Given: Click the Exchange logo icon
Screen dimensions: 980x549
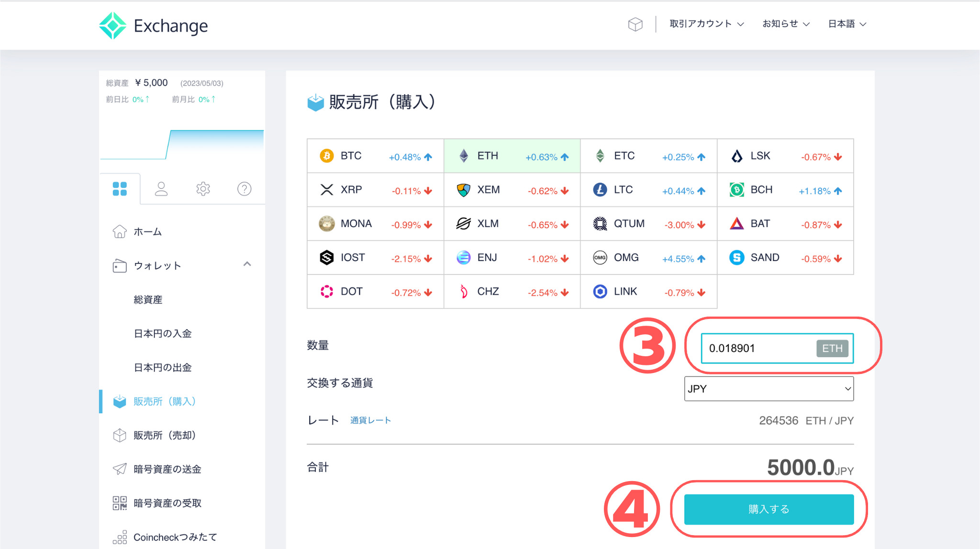Looking at the screenshot, I should (113, 25).
